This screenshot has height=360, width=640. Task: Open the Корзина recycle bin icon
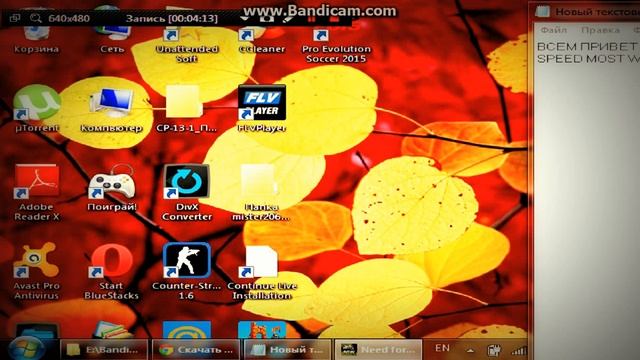point(36,40)
